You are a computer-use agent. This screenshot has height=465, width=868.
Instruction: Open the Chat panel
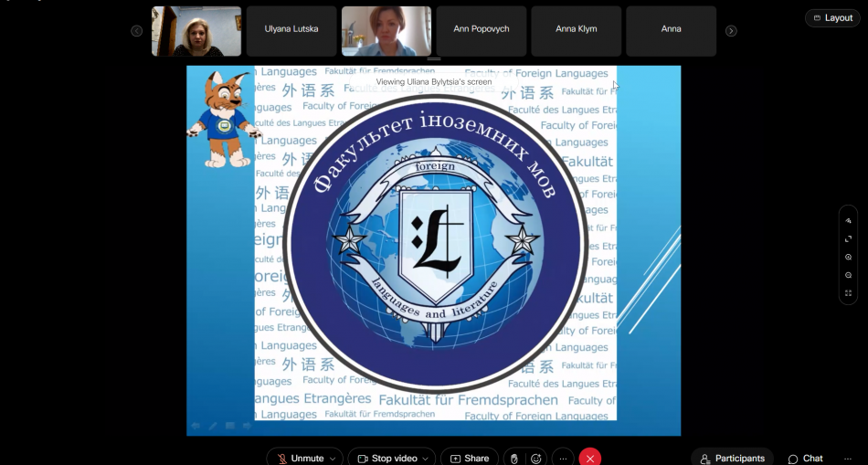(x=805, y=458)
